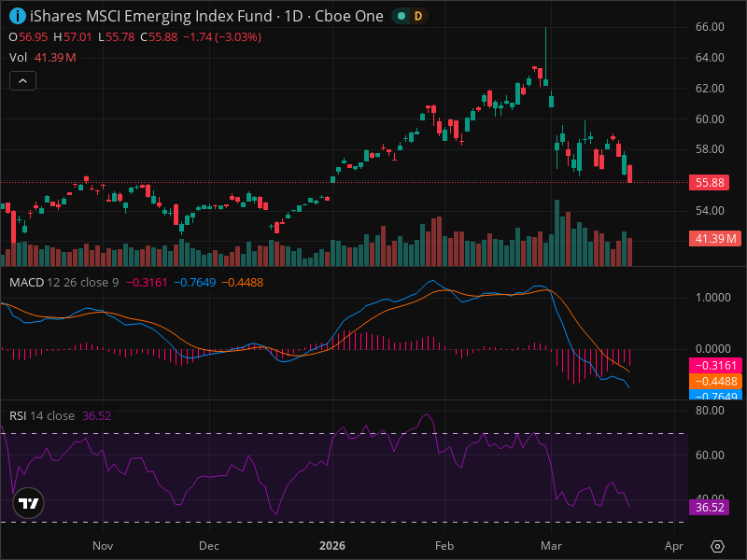Screen dimensions: 747x560
Task: Click the blue info icon beside the symbol name
Action: coord(18,16)
